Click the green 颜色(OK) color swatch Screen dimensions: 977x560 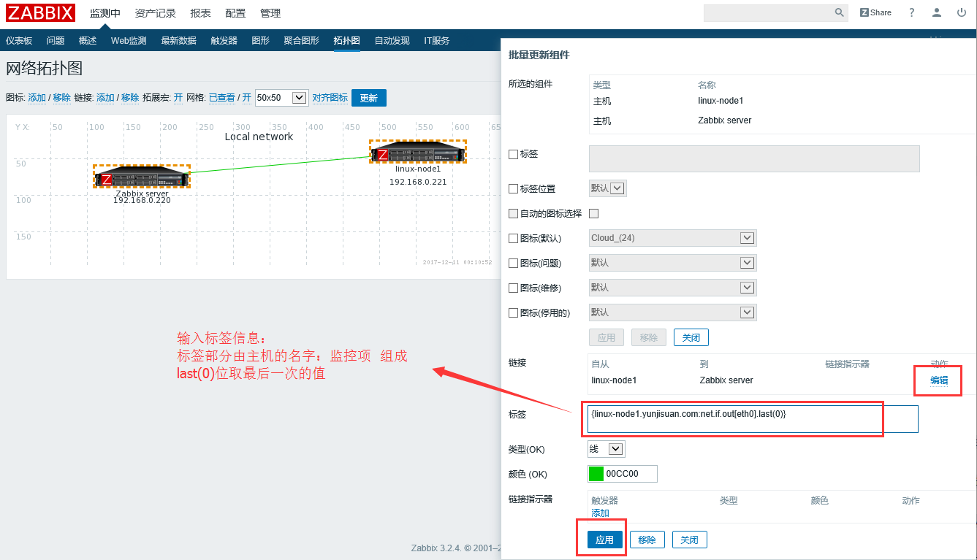[596, 474]
